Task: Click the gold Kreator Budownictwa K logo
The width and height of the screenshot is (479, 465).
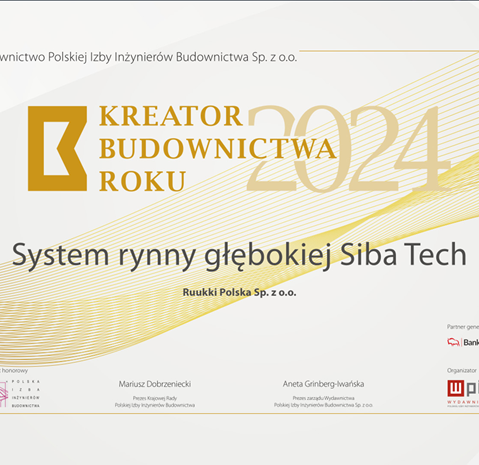Action: point(57,149)
